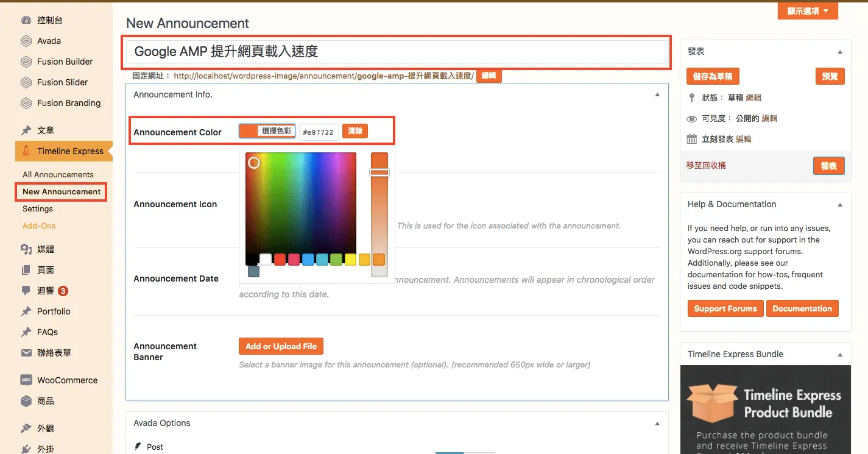Click the #e87722 hex color field

point(319,132)
